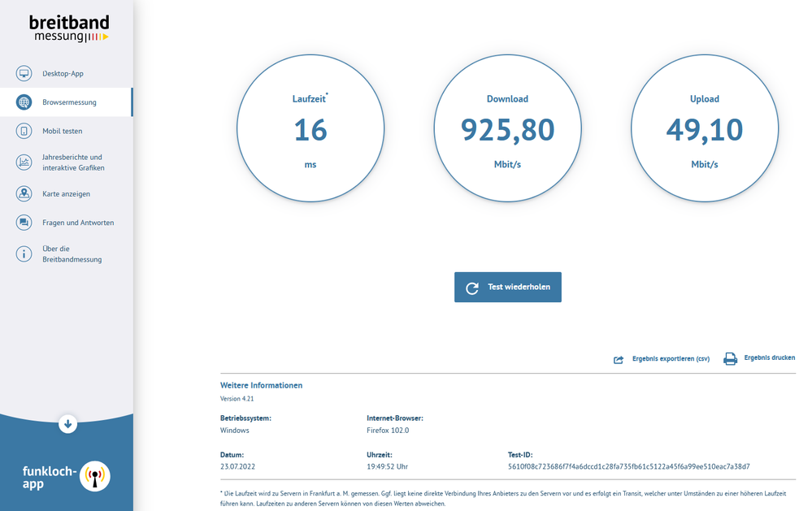Click the Internet-Browser label

click(x=394, y=418)
